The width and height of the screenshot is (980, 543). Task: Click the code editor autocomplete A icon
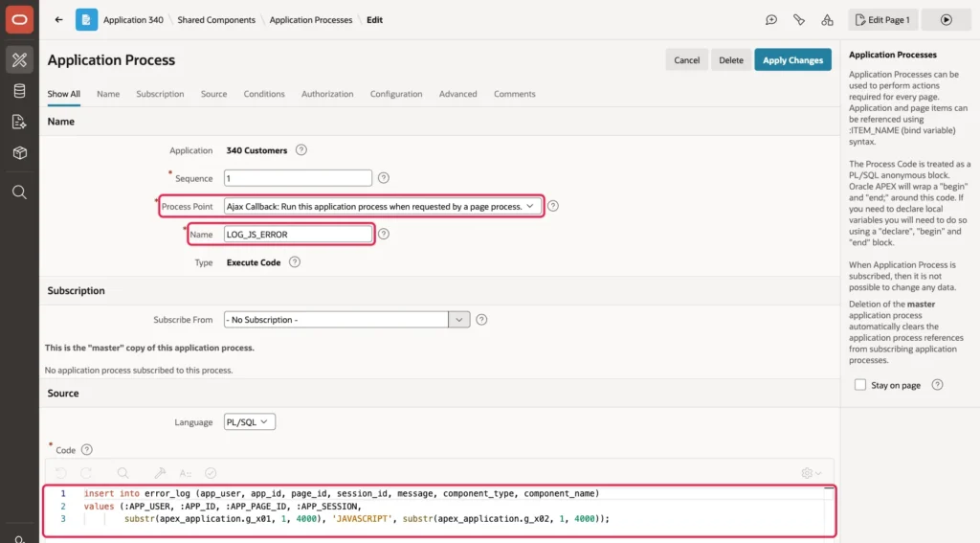pyautogui.click(x=185, y=473)
